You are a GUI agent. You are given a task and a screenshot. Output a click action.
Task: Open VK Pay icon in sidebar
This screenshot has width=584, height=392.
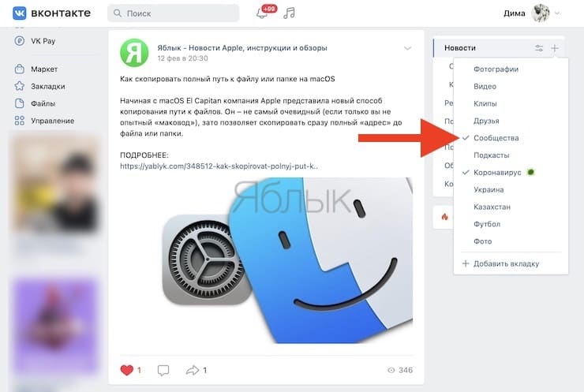coord(20,41)
